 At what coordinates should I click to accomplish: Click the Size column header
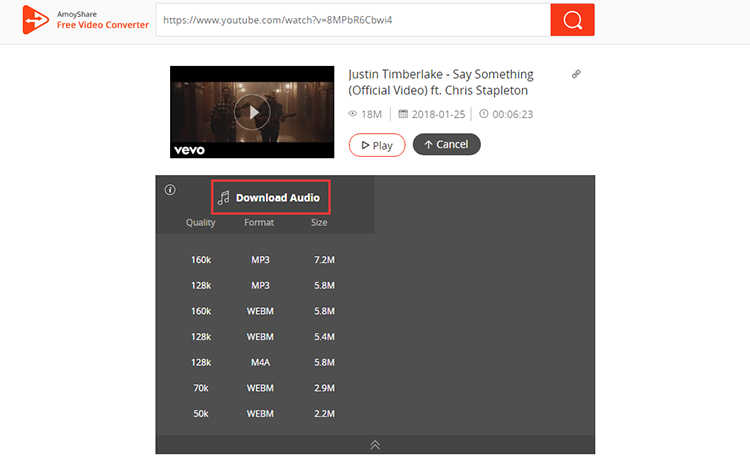pos(319,222)
